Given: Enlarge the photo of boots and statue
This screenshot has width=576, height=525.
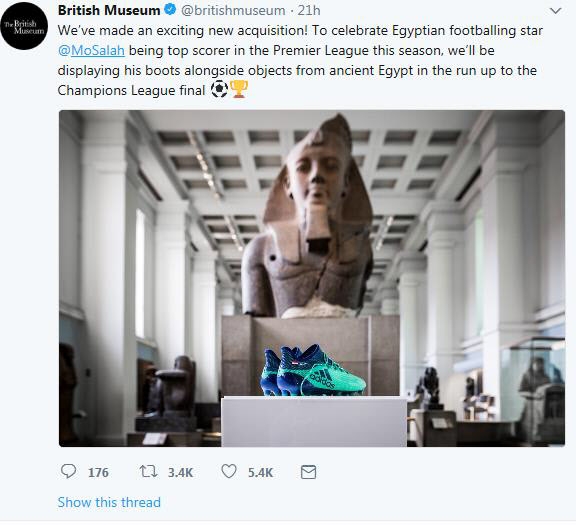Looking at the screenshot, I should coord(312,278).
